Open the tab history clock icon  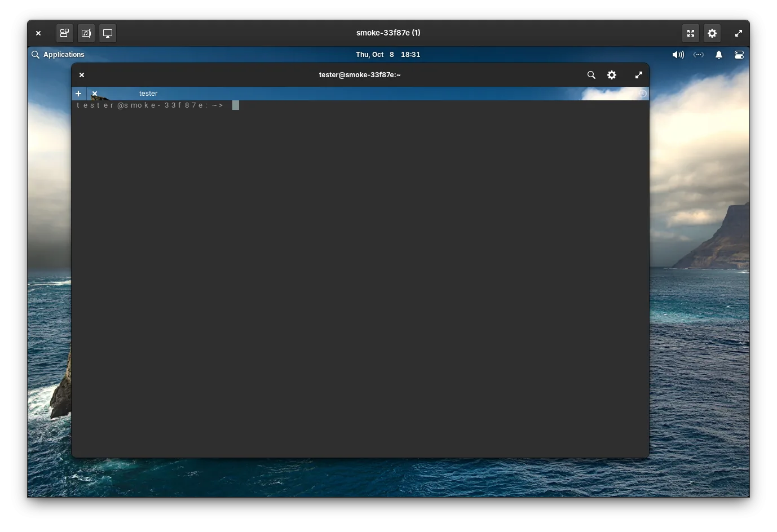tap(642, 94)
